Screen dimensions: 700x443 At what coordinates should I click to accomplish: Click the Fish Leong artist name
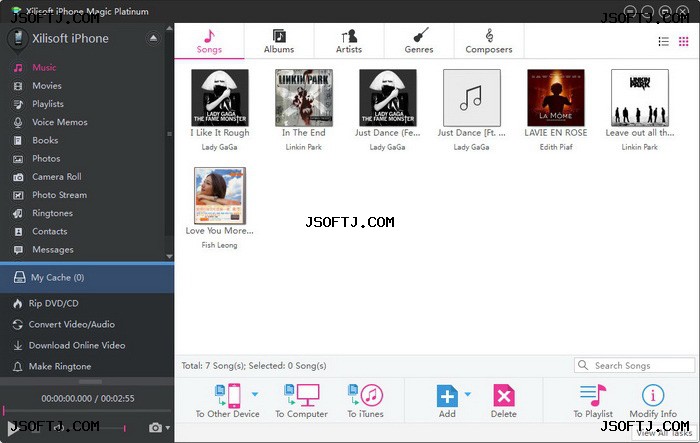tap(219, 245)
